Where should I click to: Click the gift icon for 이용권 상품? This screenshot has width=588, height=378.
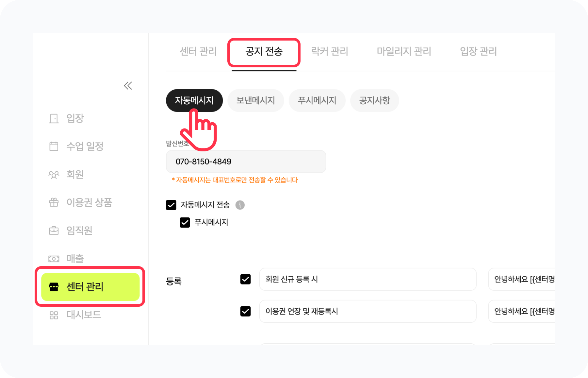pos(54,202)
